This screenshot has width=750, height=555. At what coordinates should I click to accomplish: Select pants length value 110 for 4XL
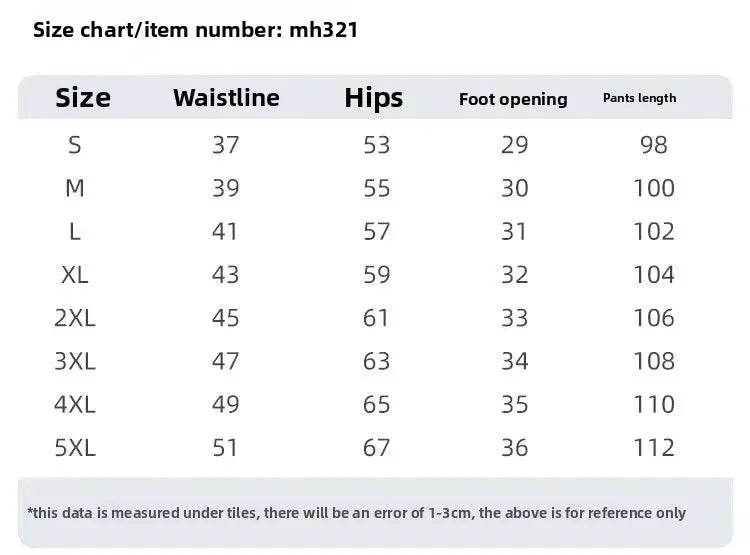654,405
